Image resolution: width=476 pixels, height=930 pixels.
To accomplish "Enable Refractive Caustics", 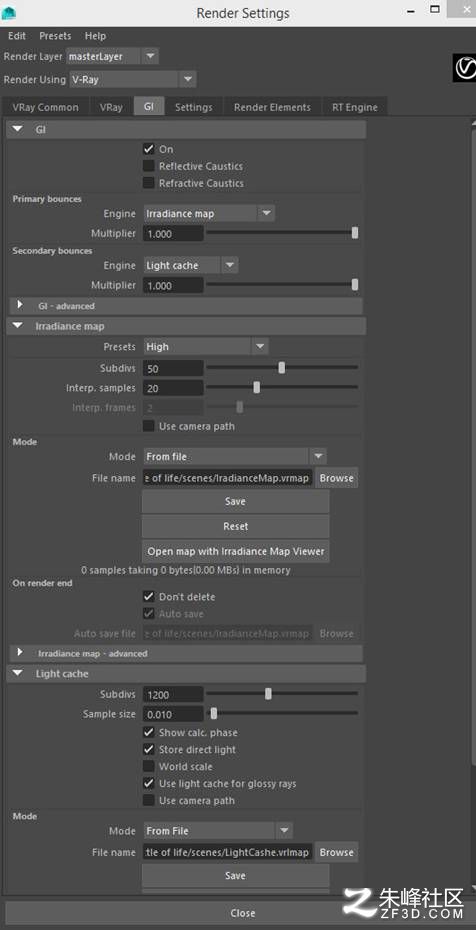I will click(149, 183).
